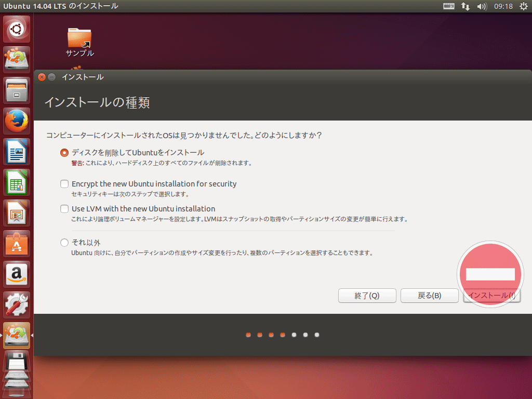Viewport: 532px width, 399px height.
Task: Minimize the インストール window
Action: [52, 77]
